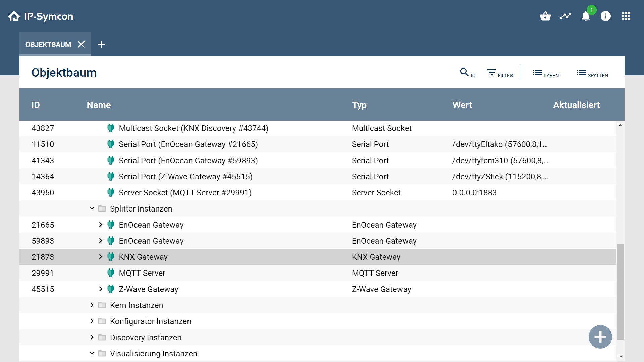Image resolution: width=644 pixels, height=362 pixels.
Task: Select 'Discovery Instanzen' folder label
Action: tap(146, 338)
